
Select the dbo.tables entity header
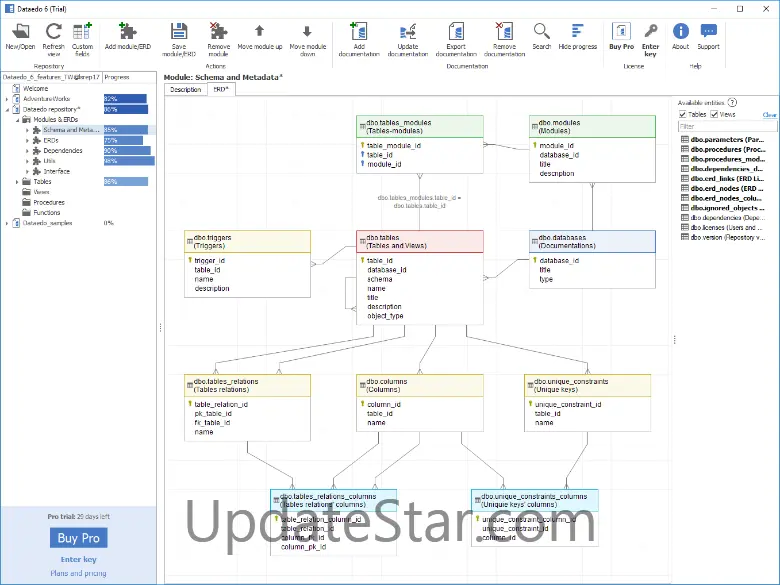coord(420,242)
